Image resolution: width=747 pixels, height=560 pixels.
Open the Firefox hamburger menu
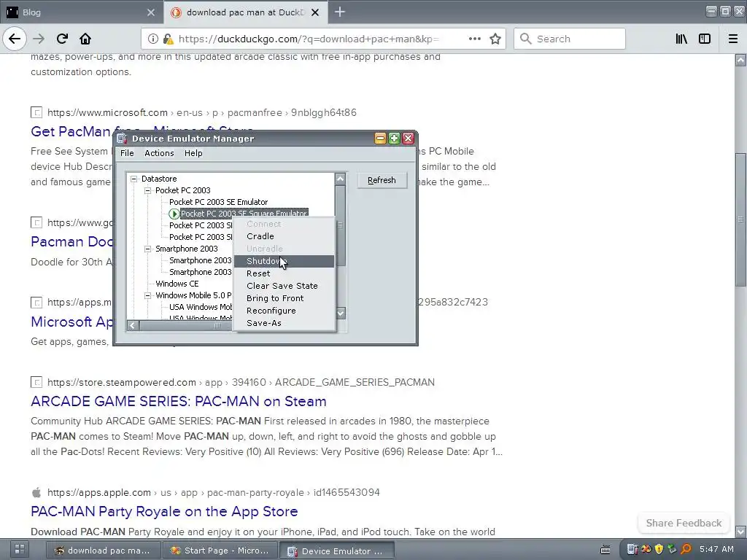(733, 39)
